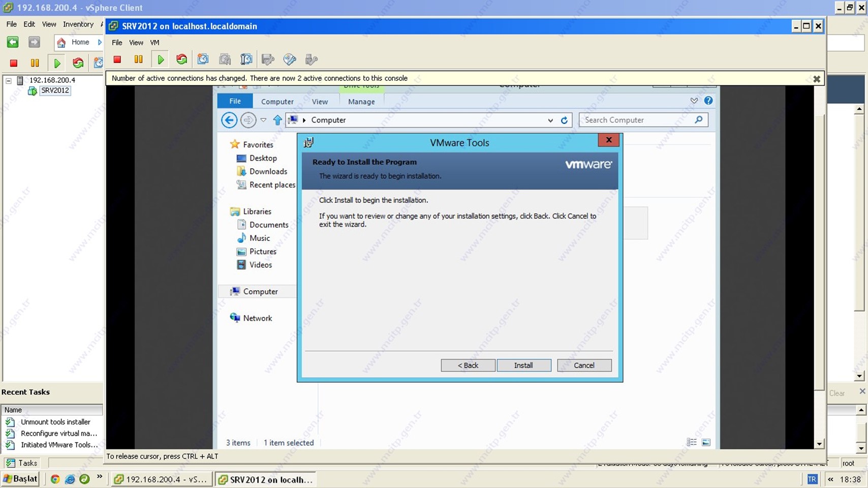Select the Explorer File ribbon tab
The width and height of the screenshot is (868, 488).
point(235,101)
